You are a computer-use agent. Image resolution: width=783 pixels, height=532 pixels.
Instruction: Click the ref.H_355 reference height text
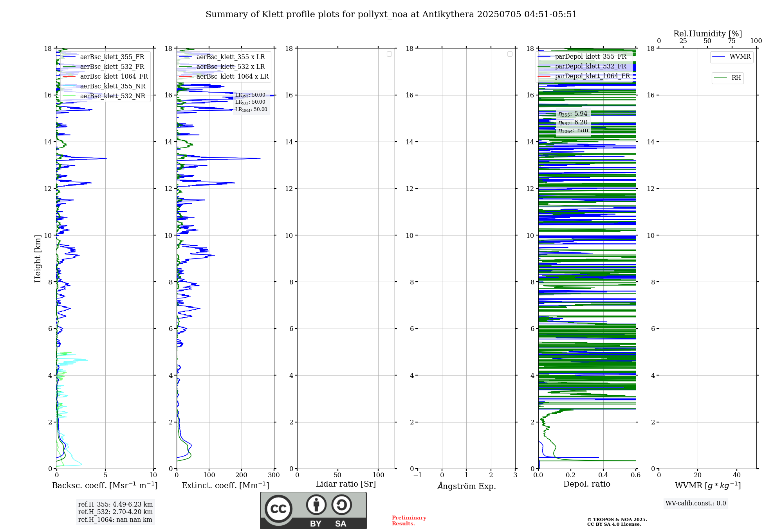click(x=115, y=505)
